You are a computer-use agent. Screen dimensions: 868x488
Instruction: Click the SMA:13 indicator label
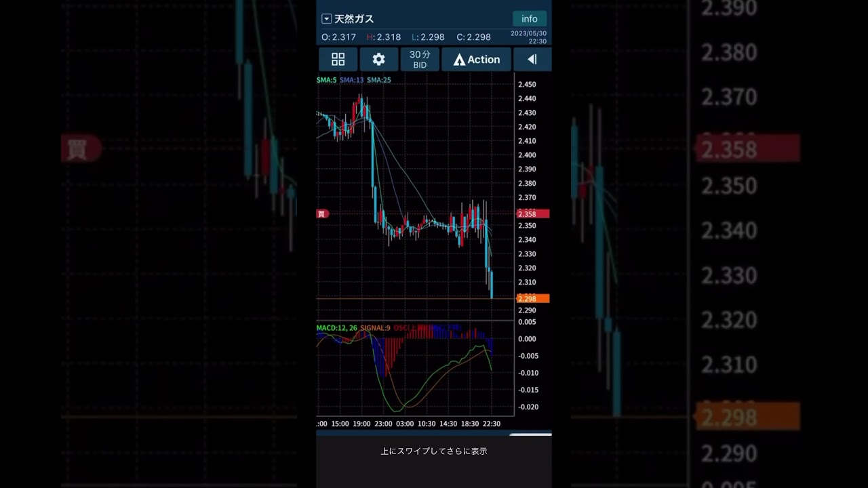click(351, 80)
